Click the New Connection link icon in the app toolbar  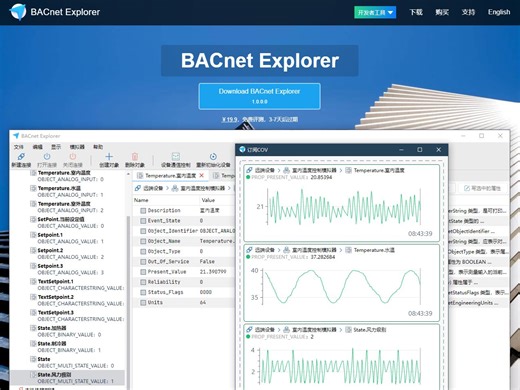click(x=21, y=156)
